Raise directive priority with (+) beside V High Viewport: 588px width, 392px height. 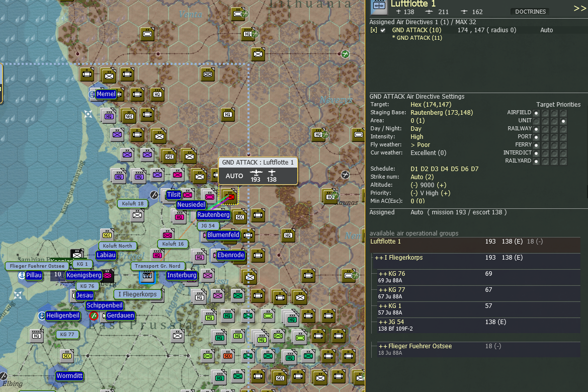446,193
